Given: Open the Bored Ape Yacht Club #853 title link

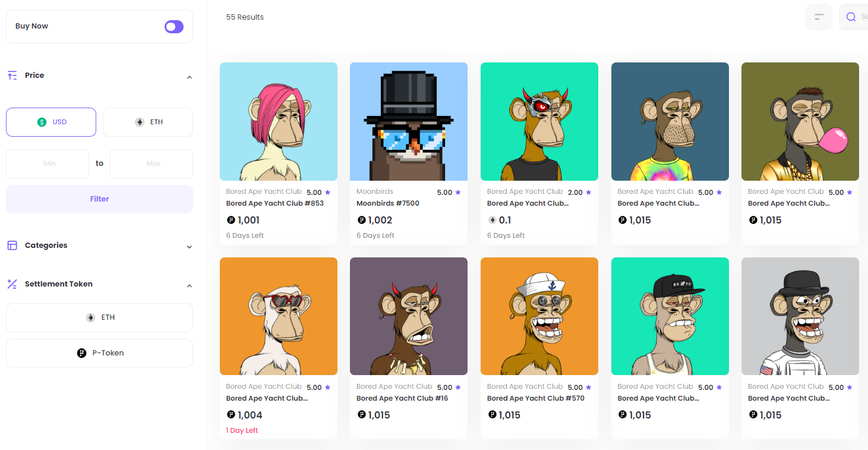Looking at the screenshot, I should point(274,203).
